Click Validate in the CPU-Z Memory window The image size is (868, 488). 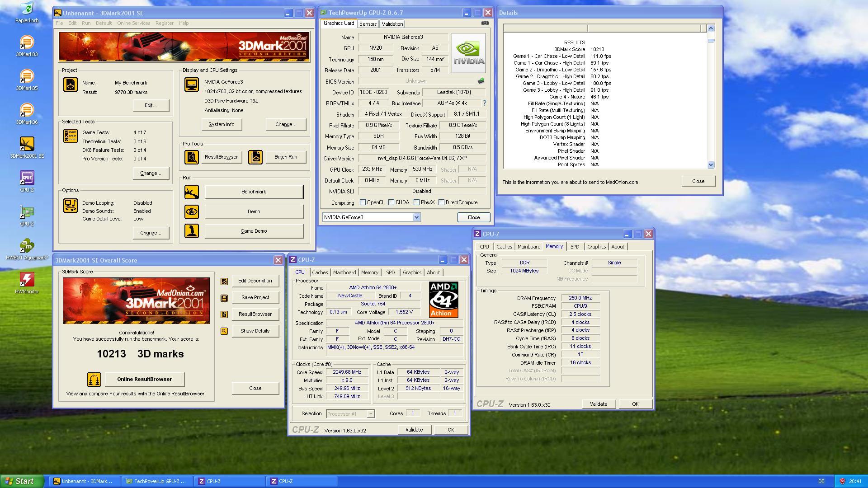click(599, 404)
